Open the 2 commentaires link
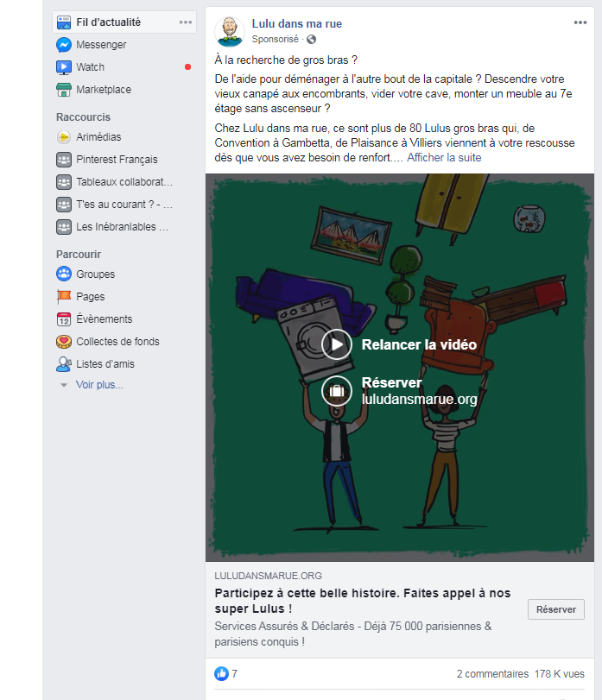Screen dimensions: 602x700 (492, 674)
